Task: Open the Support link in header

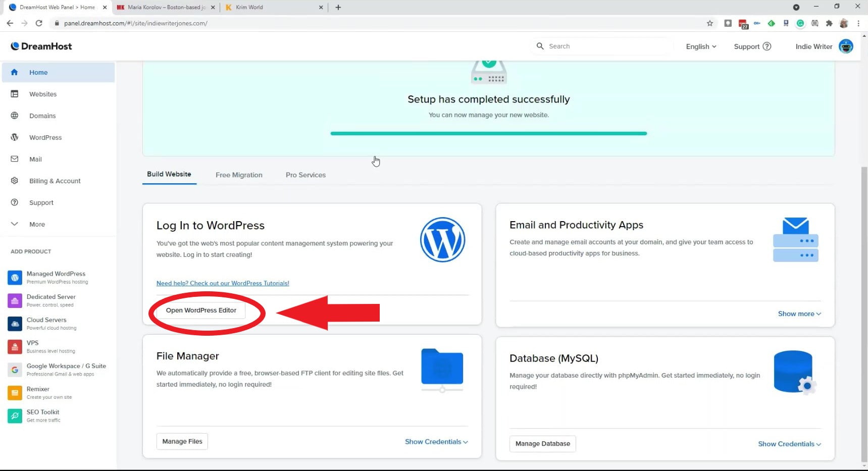Action: pos(752,46)
